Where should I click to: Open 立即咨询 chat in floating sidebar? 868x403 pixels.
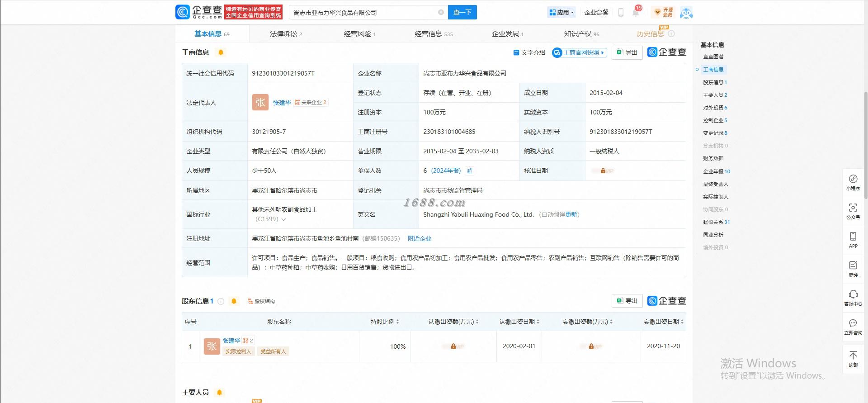click(853, 327)
